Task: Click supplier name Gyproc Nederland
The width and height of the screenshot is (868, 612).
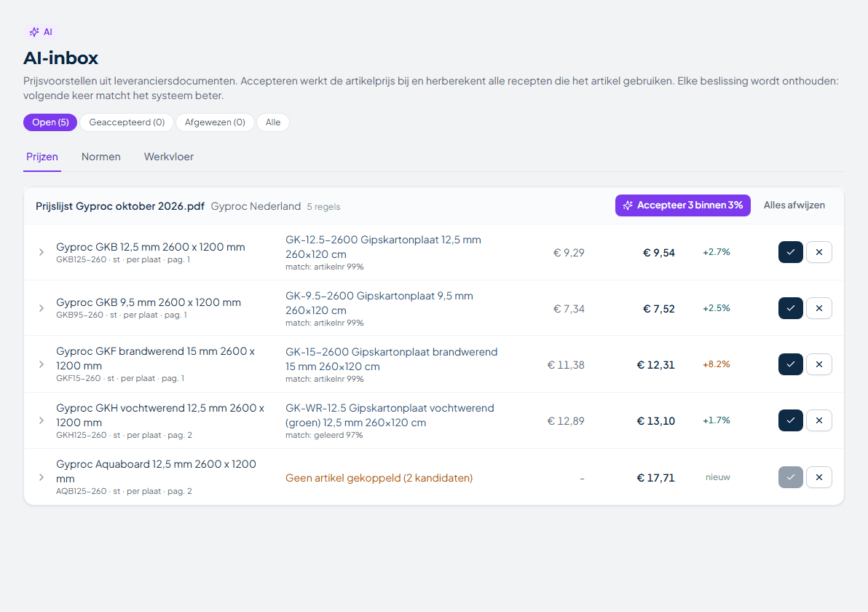Action: tap(256, 207)
